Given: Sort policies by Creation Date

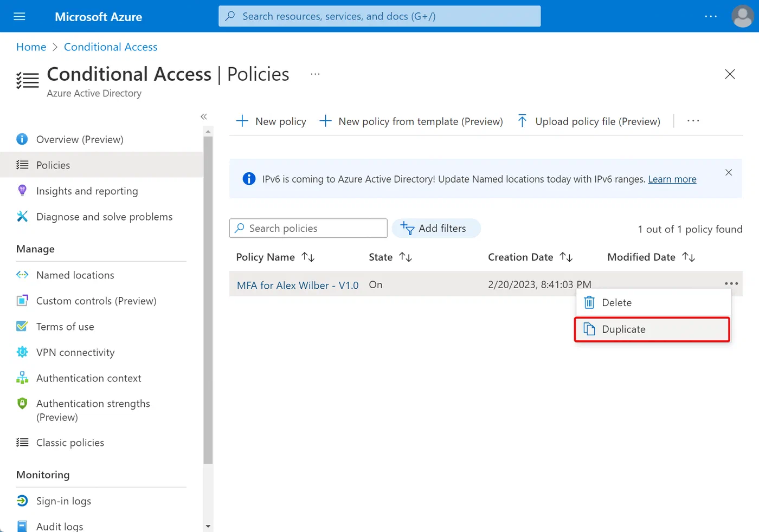Looking at the screenshot, I should coord(567,257).
